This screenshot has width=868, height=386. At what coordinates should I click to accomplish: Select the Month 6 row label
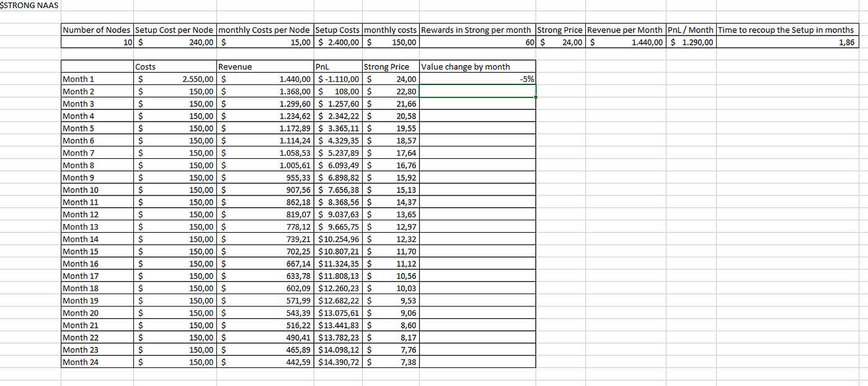pyautogui.click(x=97, y=140)
